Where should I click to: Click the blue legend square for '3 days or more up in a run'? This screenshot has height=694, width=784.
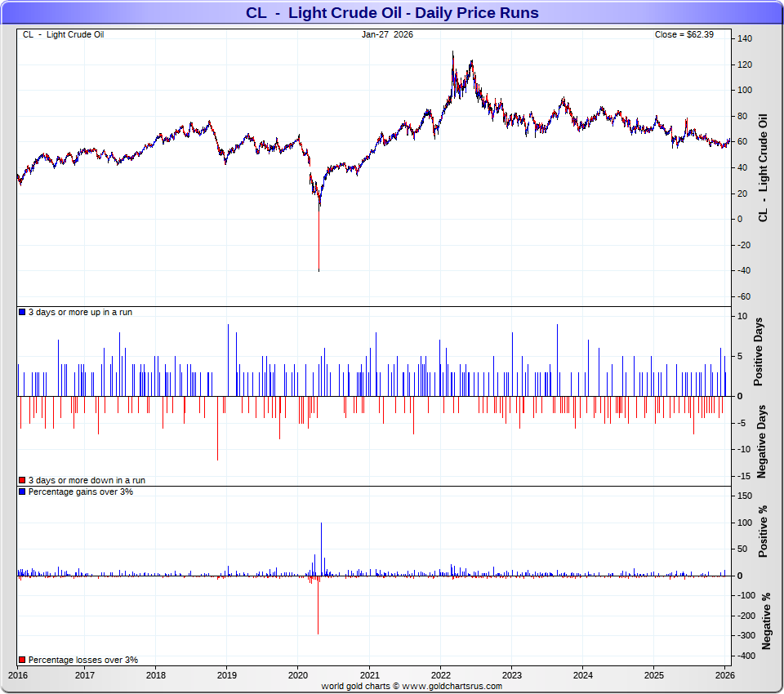[22, 312]
